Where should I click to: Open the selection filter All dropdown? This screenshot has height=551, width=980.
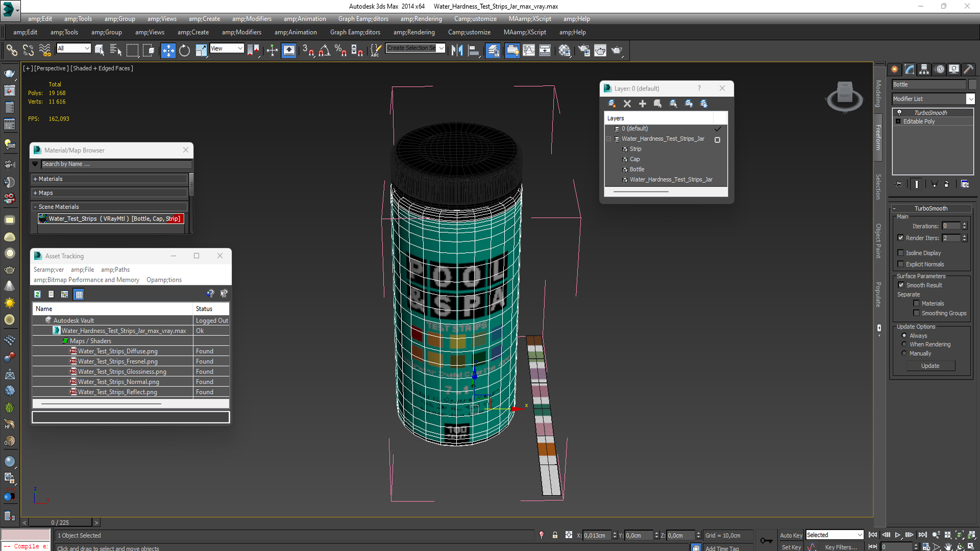[x=73, y=48]
